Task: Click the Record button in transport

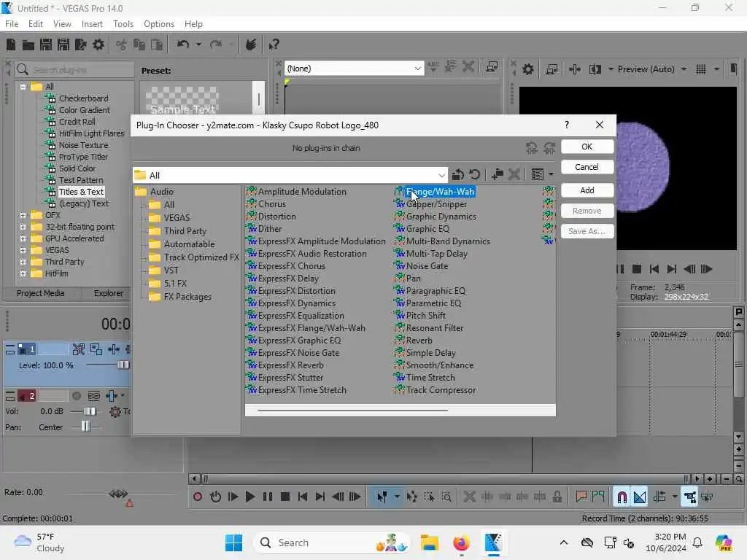Action: click(x=198, y=497)
